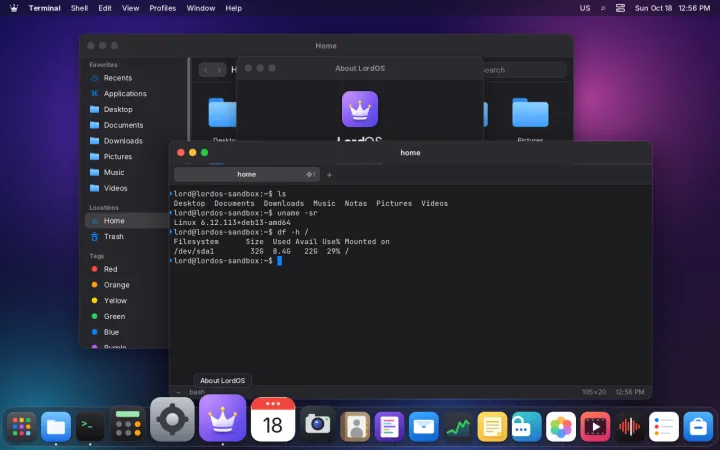Screen dimensions: 720x450
Task: Click the bash label in Terminal status bar
Action: coord(197,392)
